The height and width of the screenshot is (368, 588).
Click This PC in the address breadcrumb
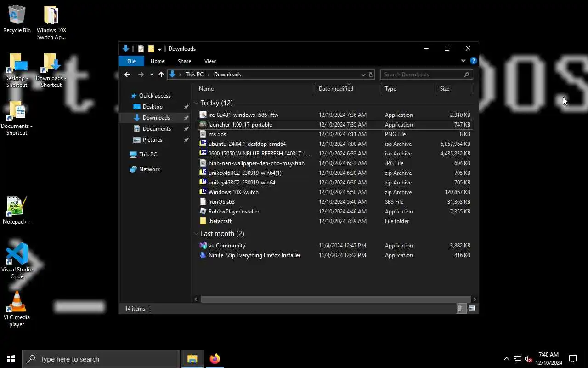pyautogui.click(x=194, y=75)
